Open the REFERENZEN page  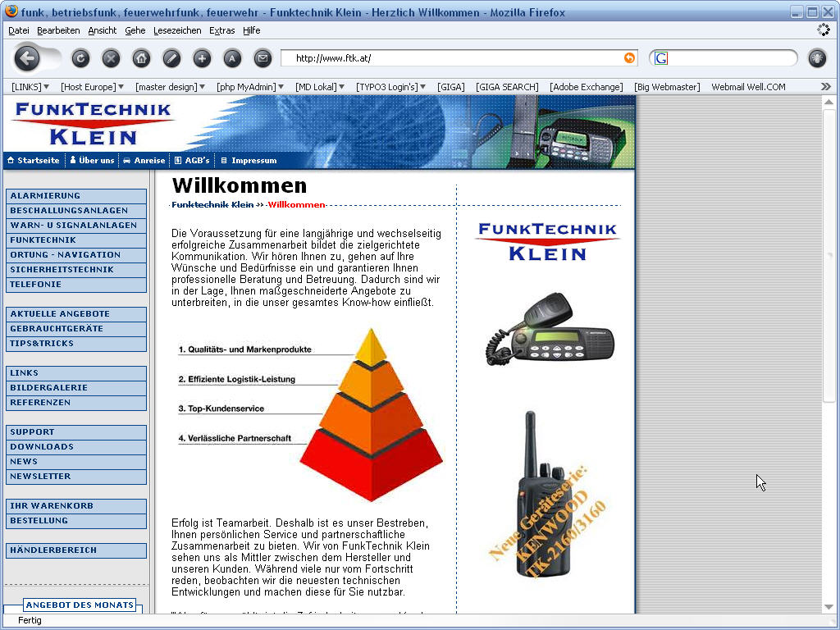pyautogui.click(x=76, y=402)
